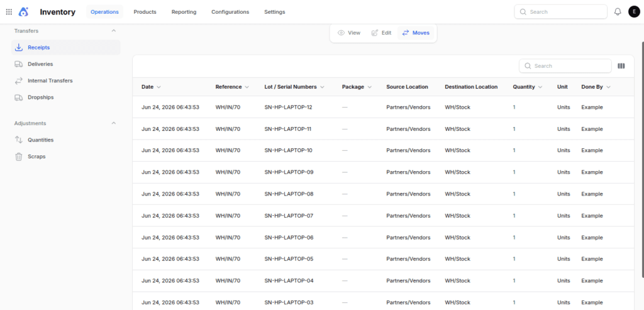Click the Quantities up-down arrows icon

[18, 140]
